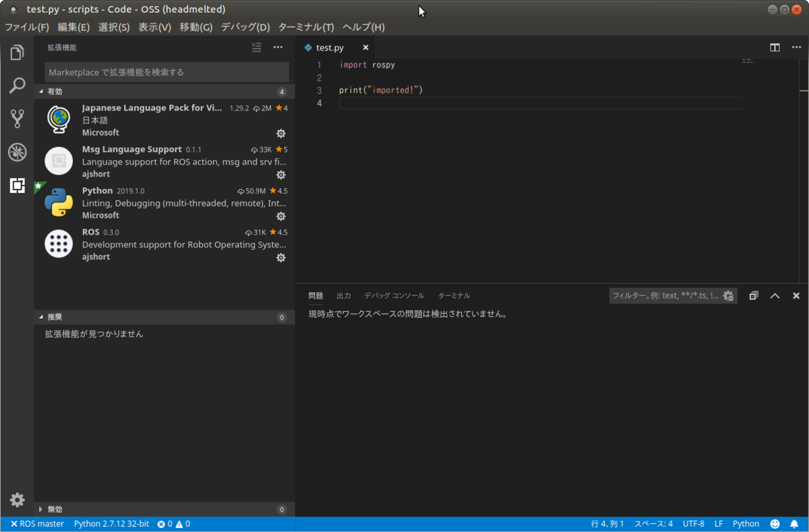Close the bottom panel
This screenshot has width=809, height=532.
click(x=796, y=295)
